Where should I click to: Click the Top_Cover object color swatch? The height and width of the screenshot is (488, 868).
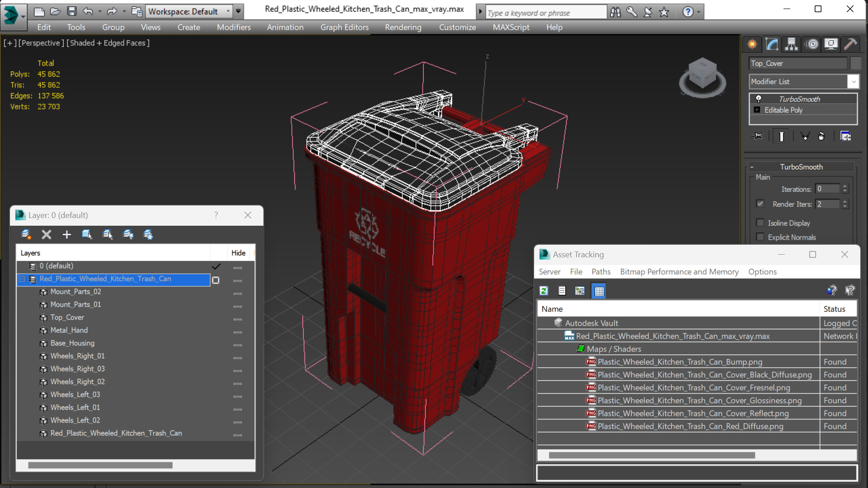coord(855,63)
